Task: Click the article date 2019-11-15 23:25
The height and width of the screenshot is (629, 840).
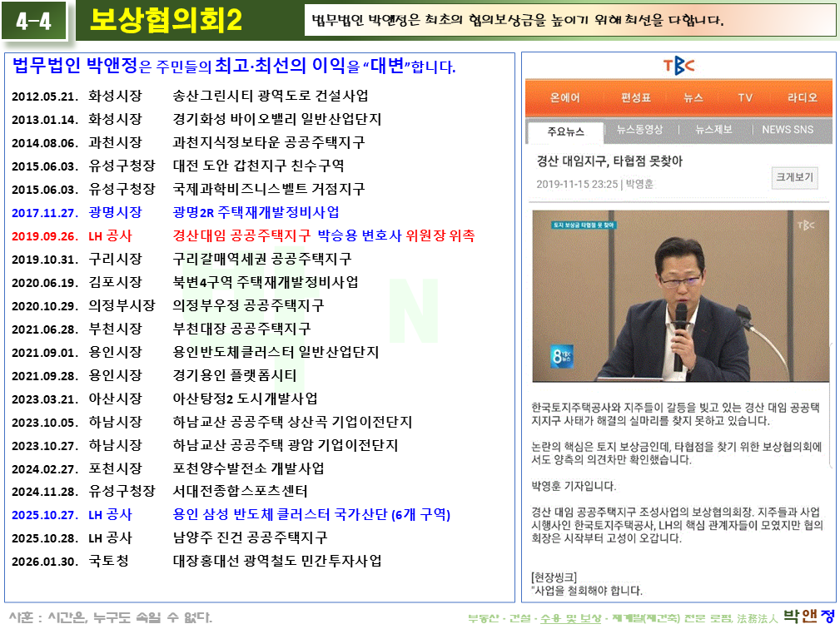Action: pyautogui.click(x=577, y=184)
